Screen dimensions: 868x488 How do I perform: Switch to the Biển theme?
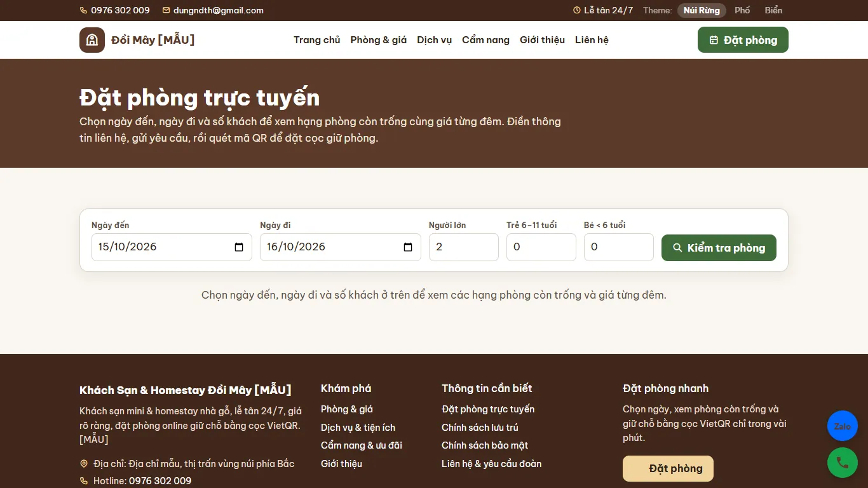click(x=773, y=10)
